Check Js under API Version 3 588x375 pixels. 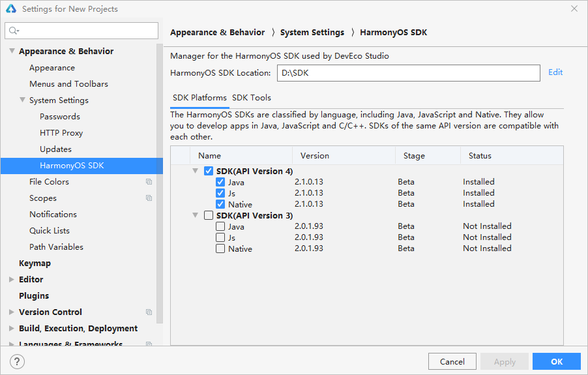coord(220,237)
